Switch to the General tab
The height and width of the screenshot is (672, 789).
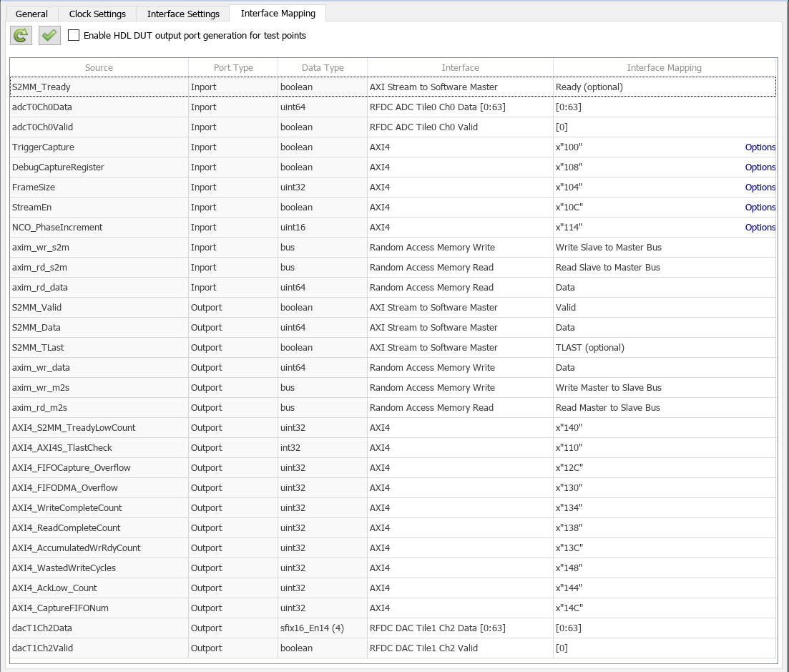click(x=31, y=14)
